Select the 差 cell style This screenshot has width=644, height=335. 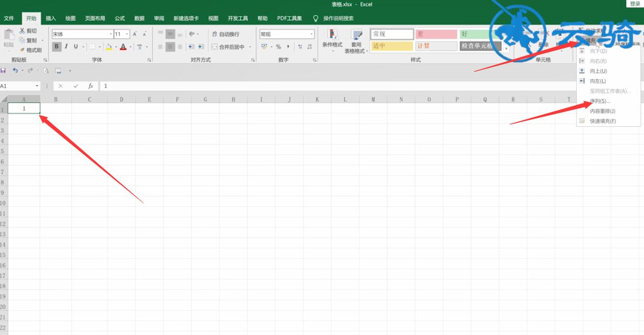click(437, 34)
